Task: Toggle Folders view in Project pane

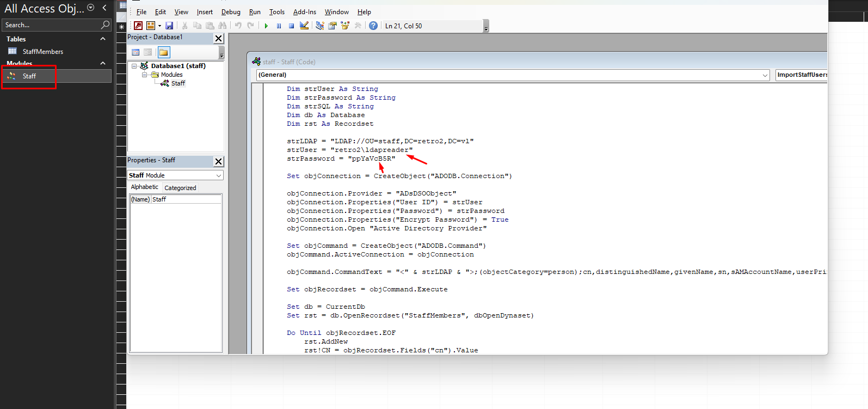Action: tap(163, 52)
